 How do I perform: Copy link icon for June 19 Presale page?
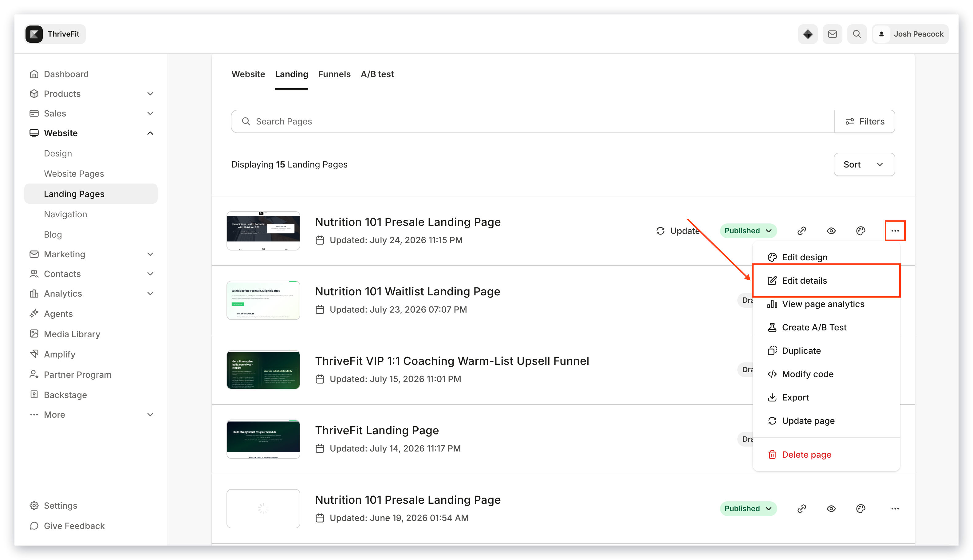point(802,508)
